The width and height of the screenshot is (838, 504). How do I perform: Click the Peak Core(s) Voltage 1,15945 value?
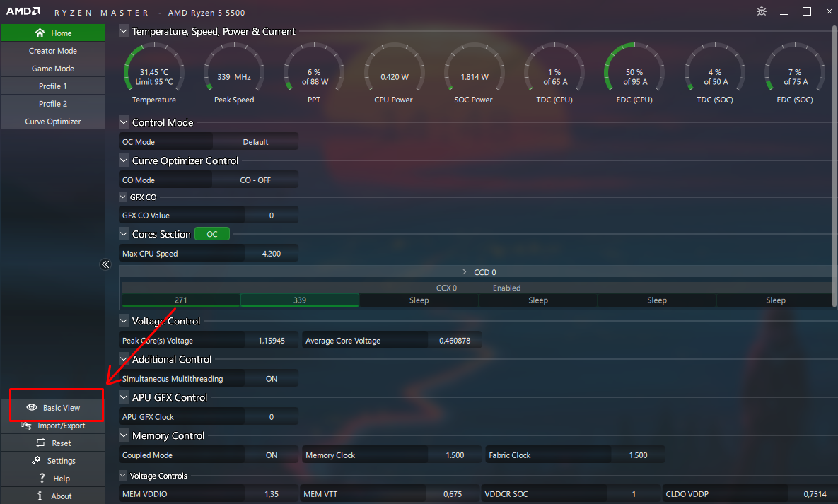[272, 341]
